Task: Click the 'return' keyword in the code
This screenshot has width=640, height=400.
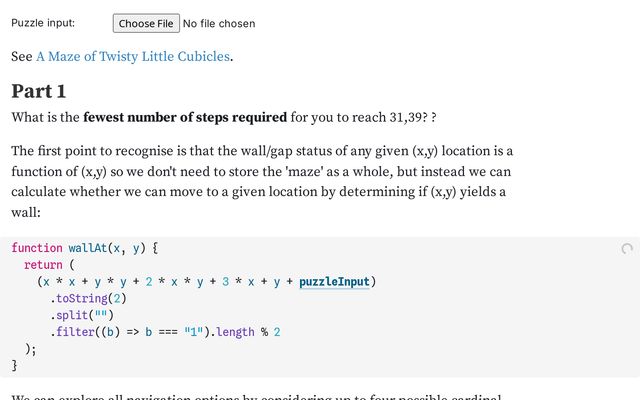Action: (x=43, y=265)
